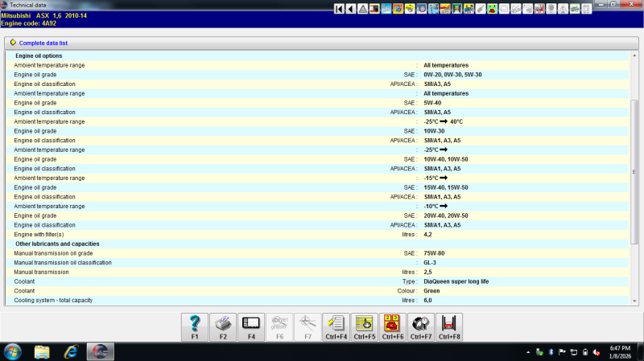Click the Ctrl+F6 red fuse layout button
644x361 pixels.
(x=393, y=327)
